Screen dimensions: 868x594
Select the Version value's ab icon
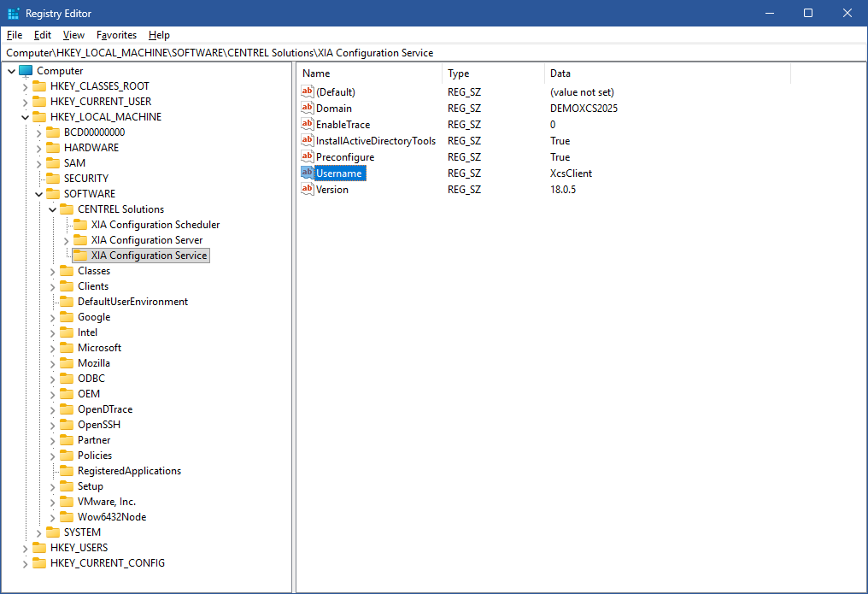pos(308,190)
